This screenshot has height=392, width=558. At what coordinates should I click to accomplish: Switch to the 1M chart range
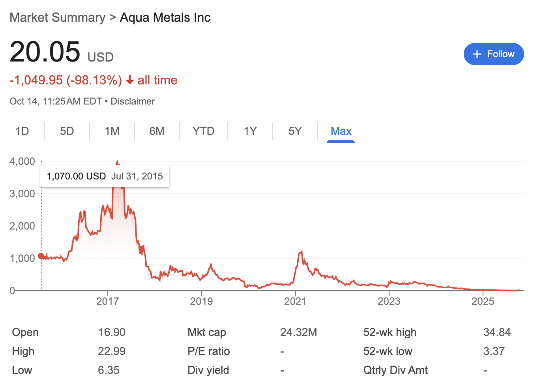pyautogui.click(x=112, y=131)
